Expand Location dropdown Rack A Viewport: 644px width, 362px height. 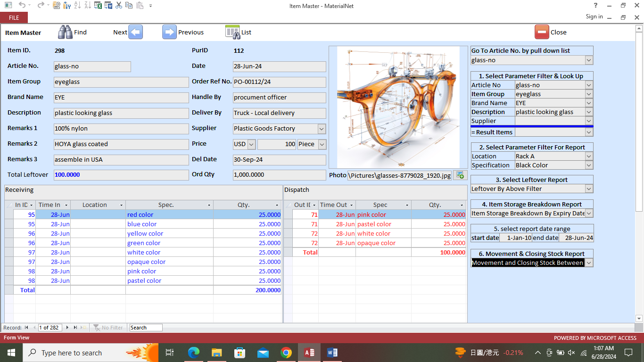[x=589, y=156]
